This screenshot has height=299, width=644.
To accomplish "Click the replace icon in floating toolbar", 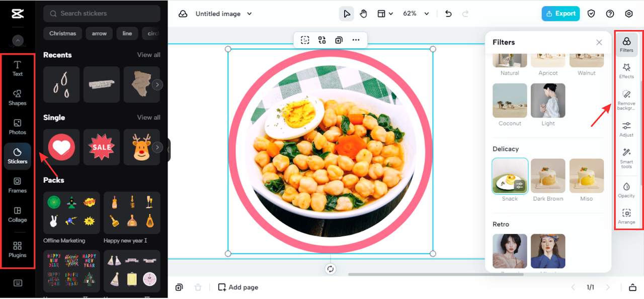I will coord(322,40).
